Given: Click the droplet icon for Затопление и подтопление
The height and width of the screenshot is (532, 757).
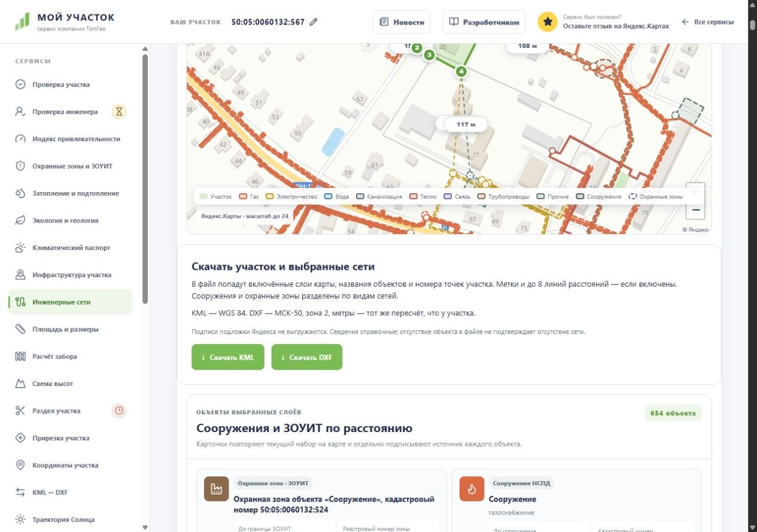Looking at the screenshot, I should 20,193.
